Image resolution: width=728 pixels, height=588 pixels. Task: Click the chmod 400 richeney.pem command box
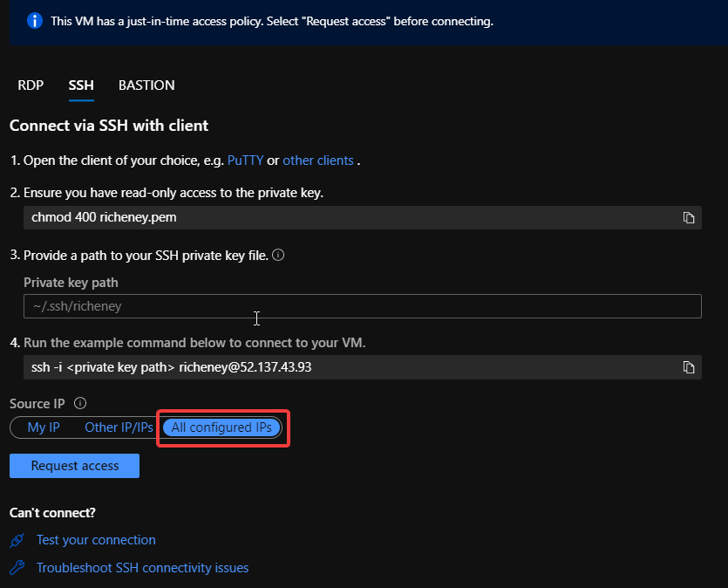click(x=349, y=217)
